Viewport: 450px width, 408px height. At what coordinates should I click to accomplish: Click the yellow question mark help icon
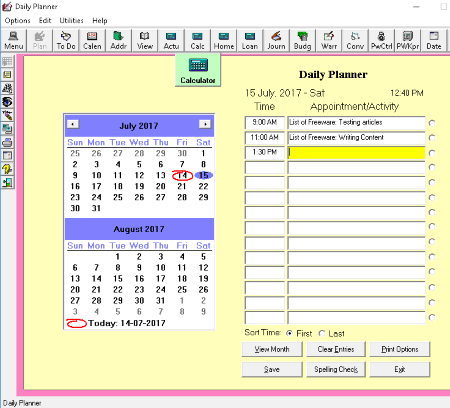7,169
